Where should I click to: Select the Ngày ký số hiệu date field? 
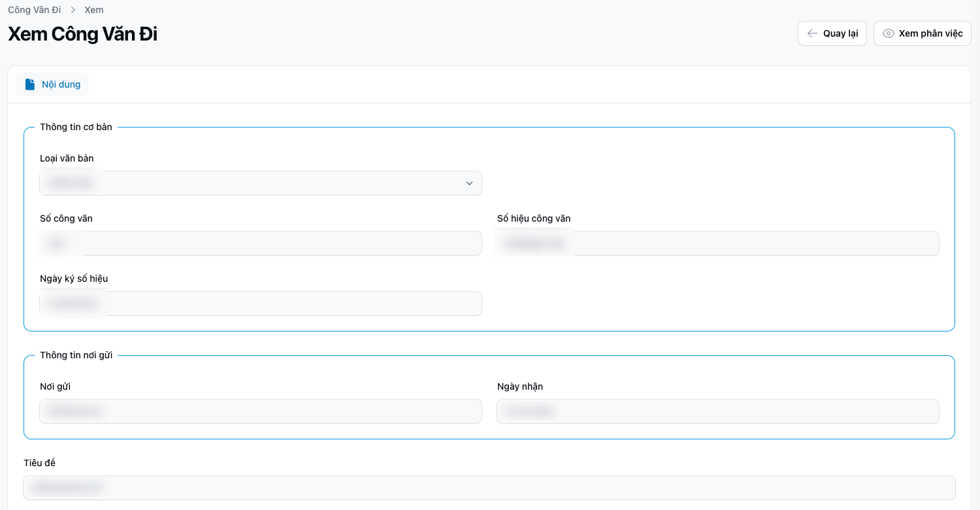(260, 303)
